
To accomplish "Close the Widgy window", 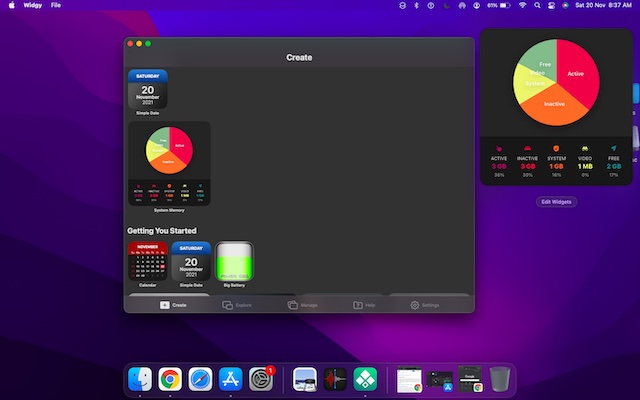I will [130, 44].
